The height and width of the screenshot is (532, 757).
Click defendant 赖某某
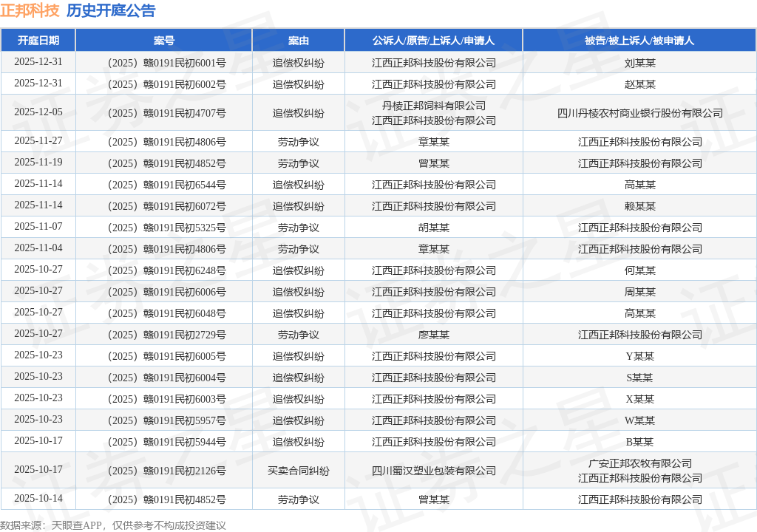tap(639, 206)
